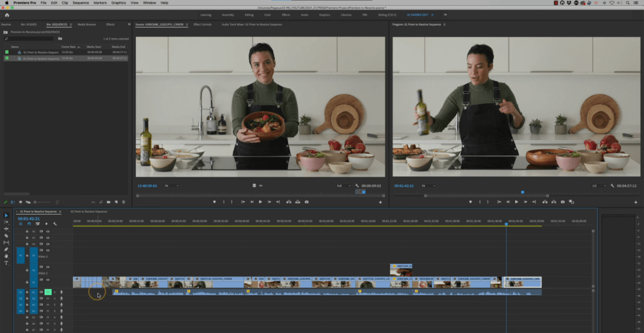Open Source panel menu icon
The image size is (644, 333).
pos(186,25)
